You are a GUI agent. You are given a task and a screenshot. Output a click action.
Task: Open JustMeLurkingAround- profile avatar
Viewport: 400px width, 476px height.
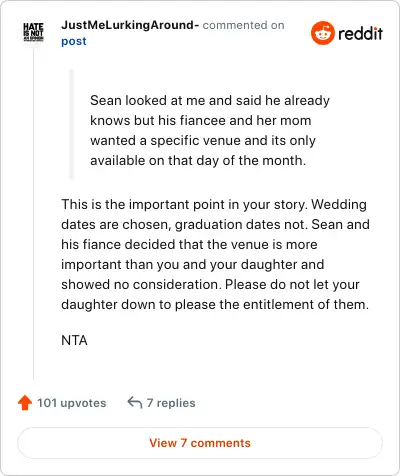click(x=33, y=32)
